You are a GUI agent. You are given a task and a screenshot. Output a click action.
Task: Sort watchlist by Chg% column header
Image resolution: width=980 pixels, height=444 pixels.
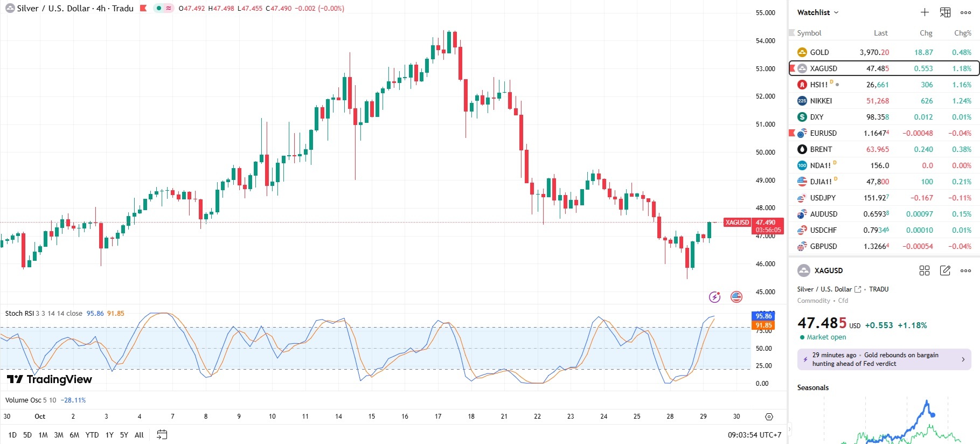click(x=962, y=33)
